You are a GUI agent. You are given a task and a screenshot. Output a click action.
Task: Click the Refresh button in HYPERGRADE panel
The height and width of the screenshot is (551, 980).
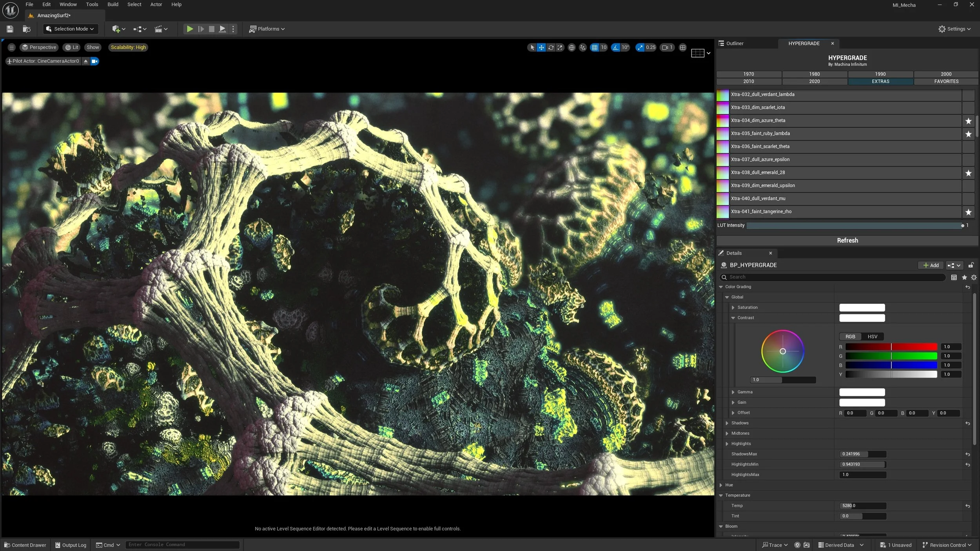click(847, 241)
